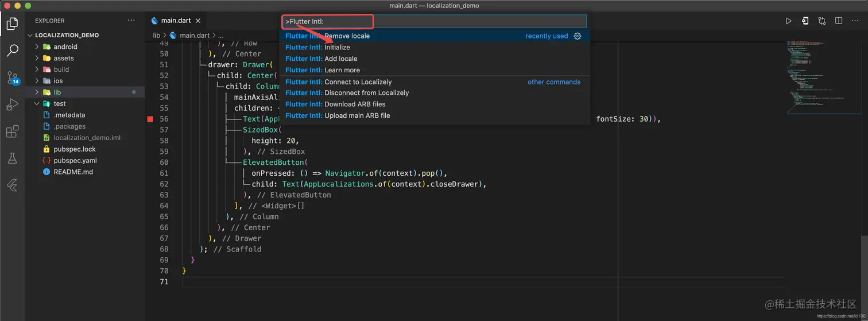Open the Run and Debug view
Image resolution: width=868 pixels, height=321 pixels.
[x=12, y=105]
